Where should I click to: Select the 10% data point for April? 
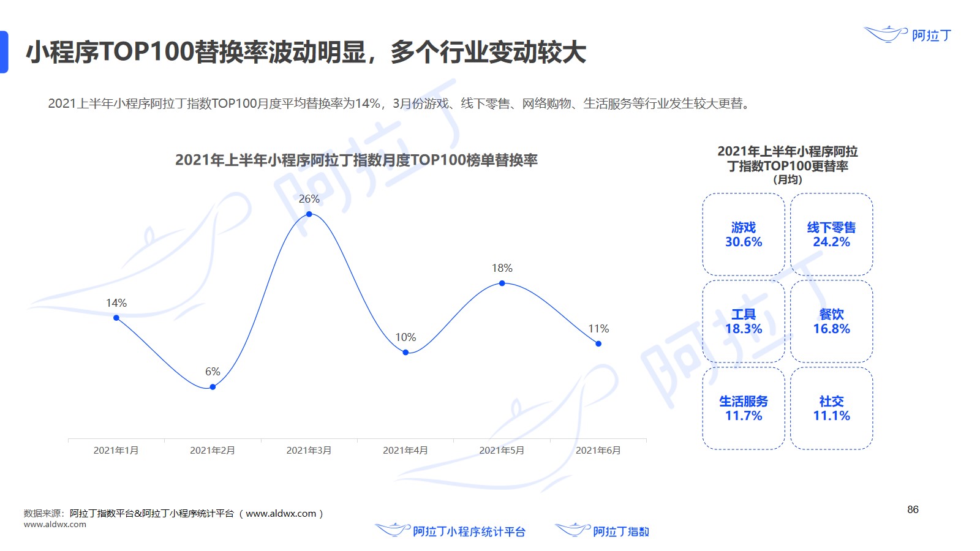pyautogui.click(x=405, y=353)
